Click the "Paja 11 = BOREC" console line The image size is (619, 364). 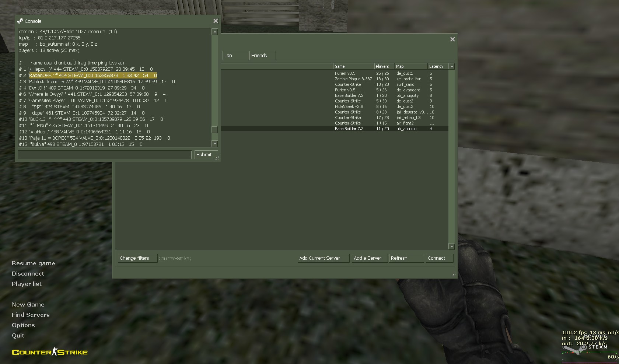95,138
